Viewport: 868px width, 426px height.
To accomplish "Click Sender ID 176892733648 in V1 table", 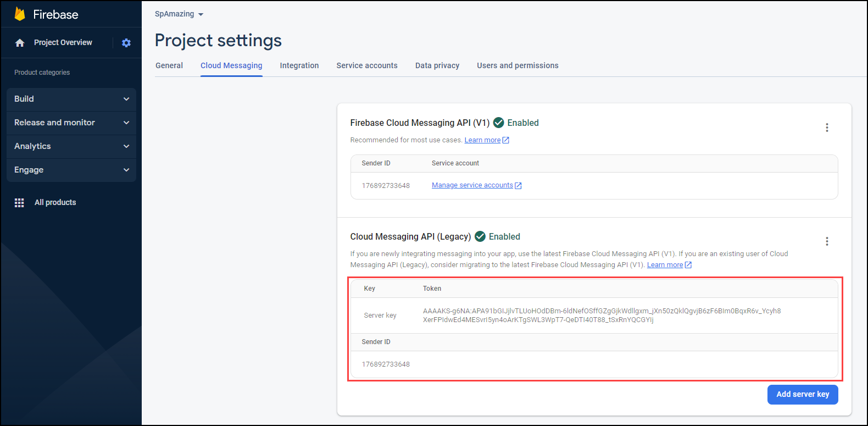I will coord(386,186).
